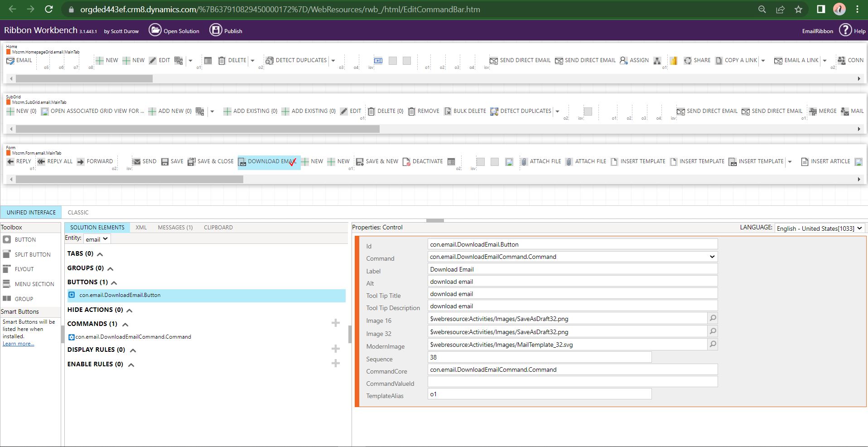
Task: Pick the Flyout toolbox item
Action: coord(18,269)
